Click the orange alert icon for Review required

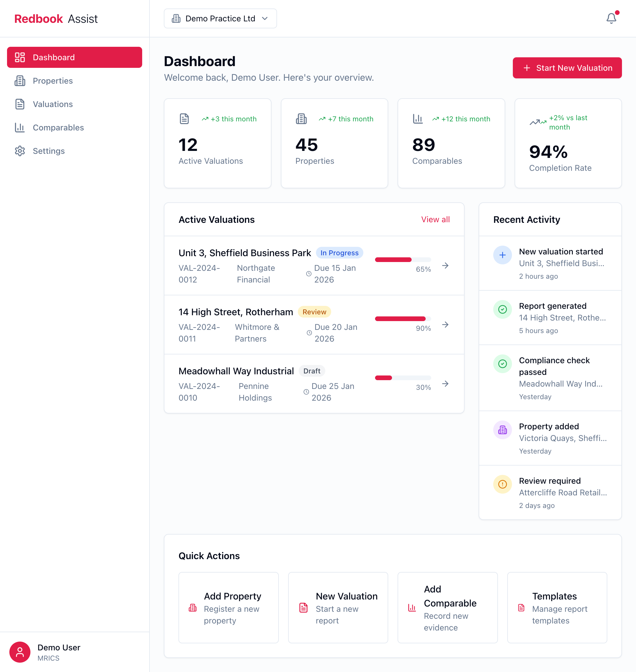click(502, 484)
